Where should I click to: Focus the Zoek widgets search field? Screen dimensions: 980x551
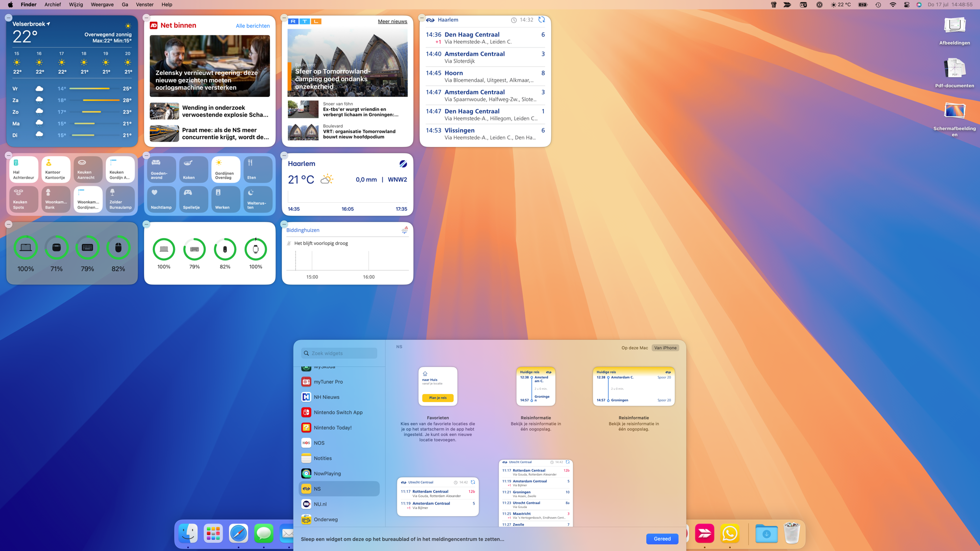click(x=339, y=353)
